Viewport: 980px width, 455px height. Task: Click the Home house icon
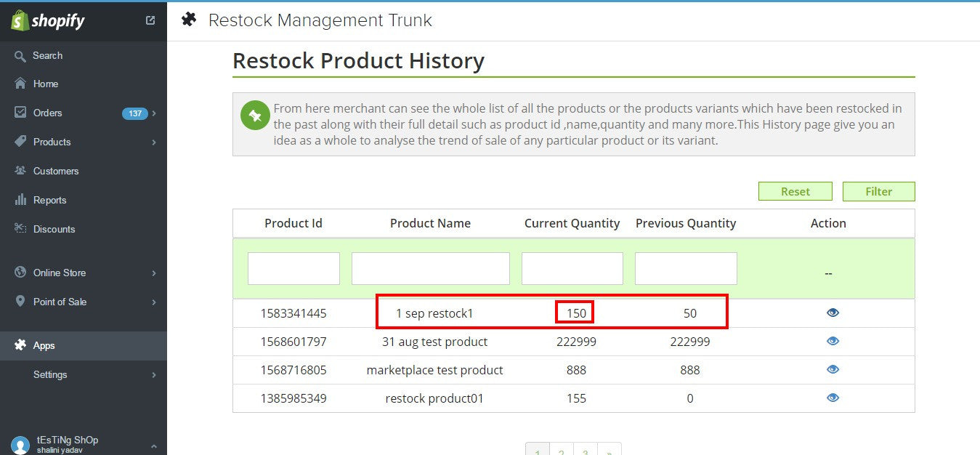point(20,84)
